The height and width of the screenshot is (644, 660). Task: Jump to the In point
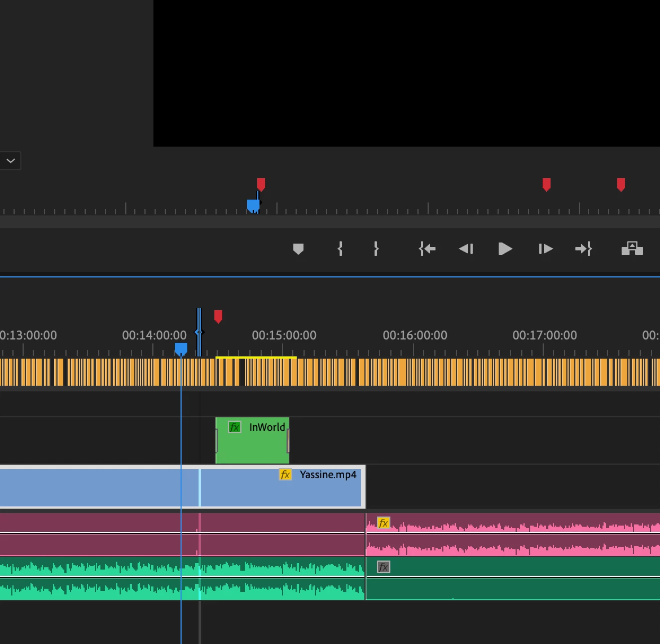[427, 249]
